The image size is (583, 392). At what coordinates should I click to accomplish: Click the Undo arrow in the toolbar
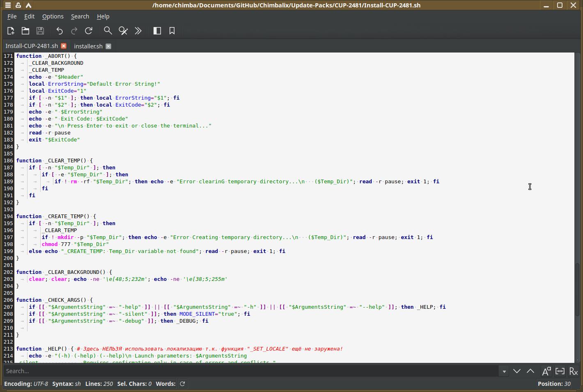[60, 31]
